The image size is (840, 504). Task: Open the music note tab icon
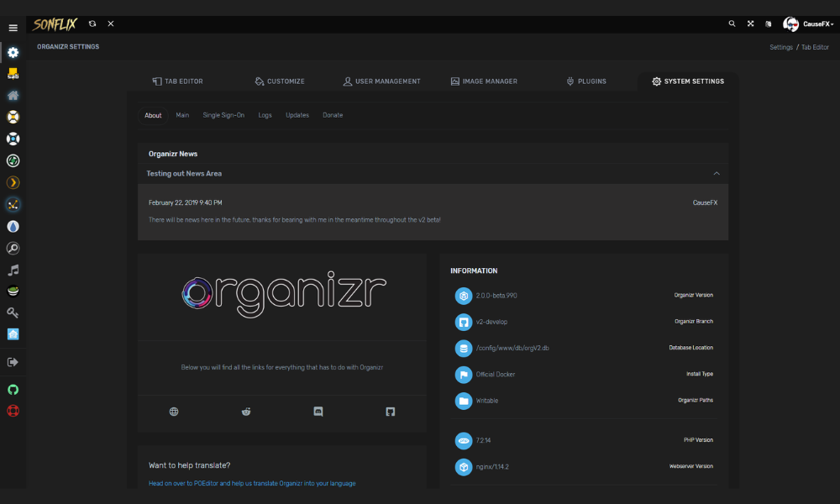13,270
